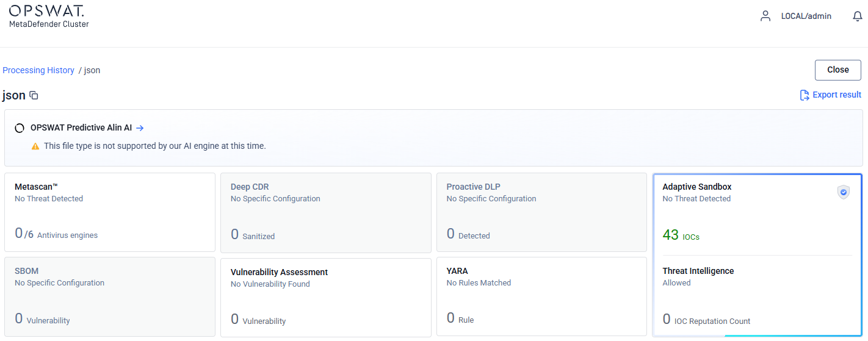
Task: Open the LOCAL/admin account menu
Action: [806, 16]
